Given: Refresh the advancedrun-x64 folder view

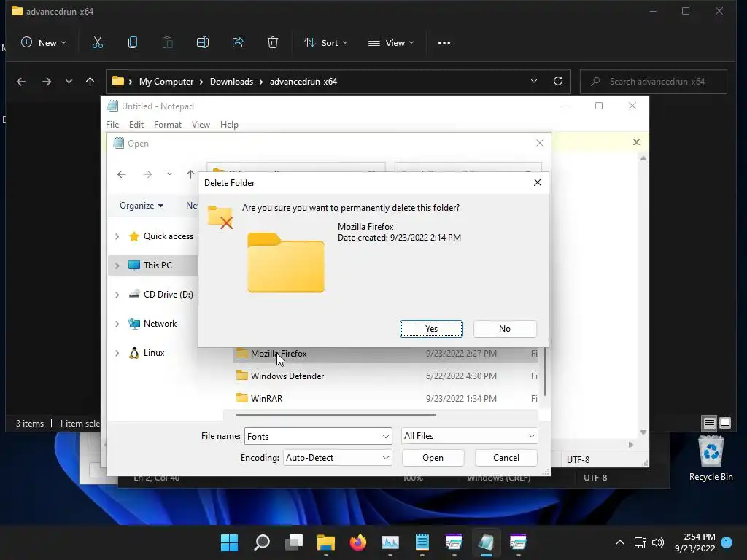Looking at the screenshot, I should pos(558,82).
